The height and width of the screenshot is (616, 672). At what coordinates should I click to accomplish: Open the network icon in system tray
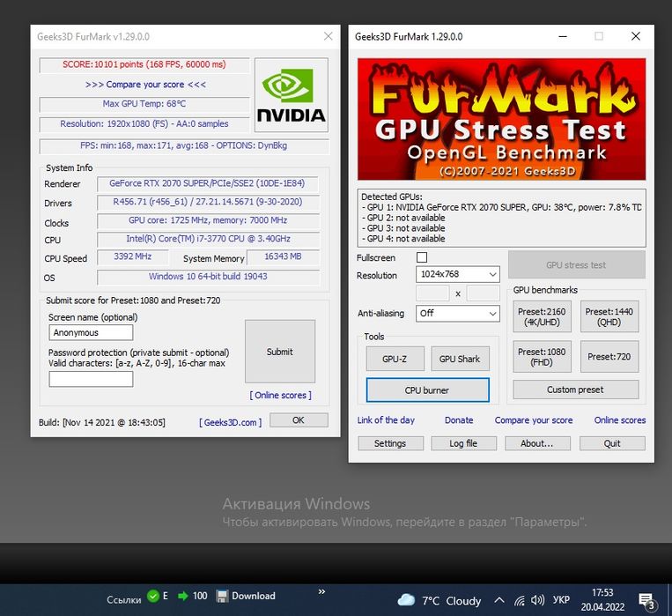coord(520,600)
